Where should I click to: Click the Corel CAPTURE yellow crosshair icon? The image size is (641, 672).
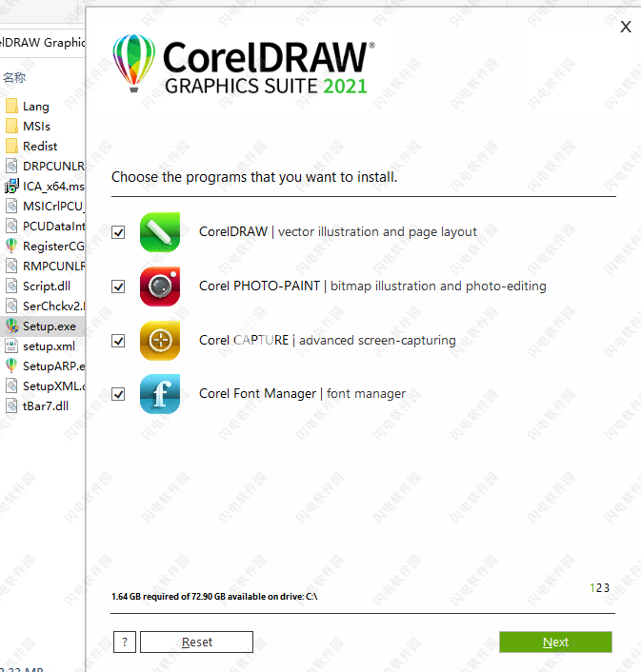point(159,341)
